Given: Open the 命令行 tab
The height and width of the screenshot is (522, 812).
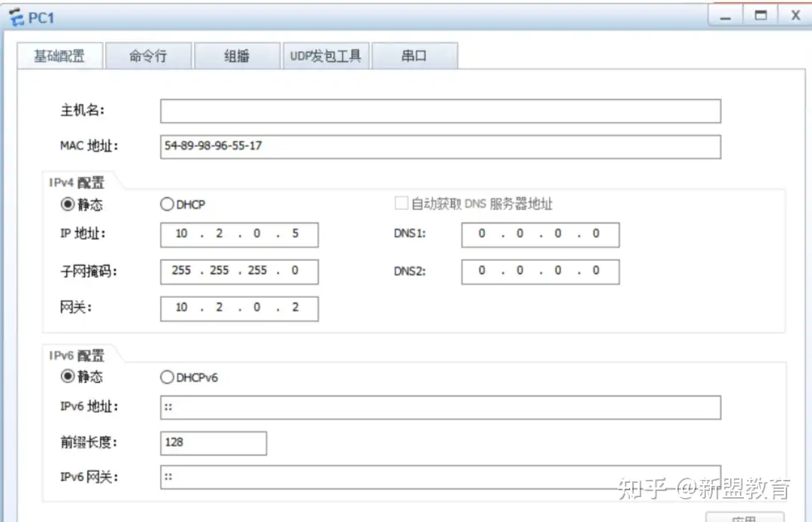Looking at the screenshot, I should 149,56.
